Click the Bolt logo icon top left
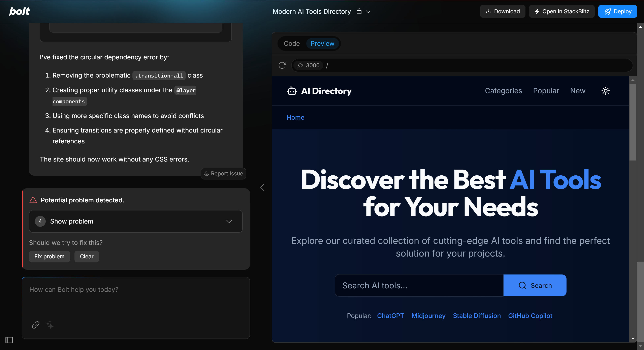644x350 pixels. tap(20, 11)
